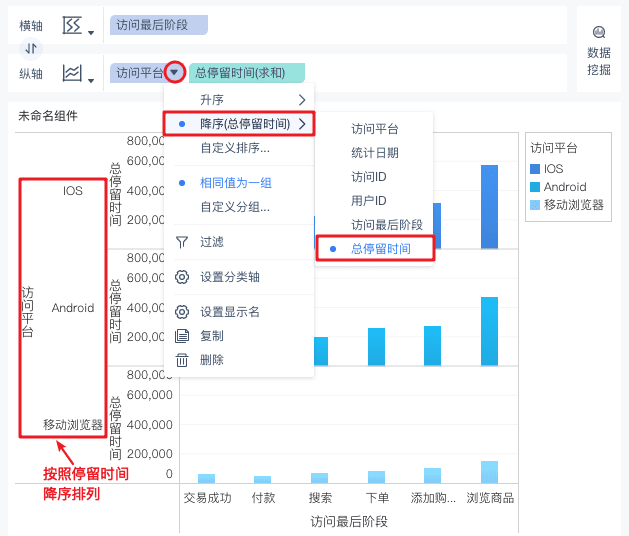Image resolution: width=629 pixels, height=536 pixels.
Task: Click the swap axes icon
Action: click(31, 49)
